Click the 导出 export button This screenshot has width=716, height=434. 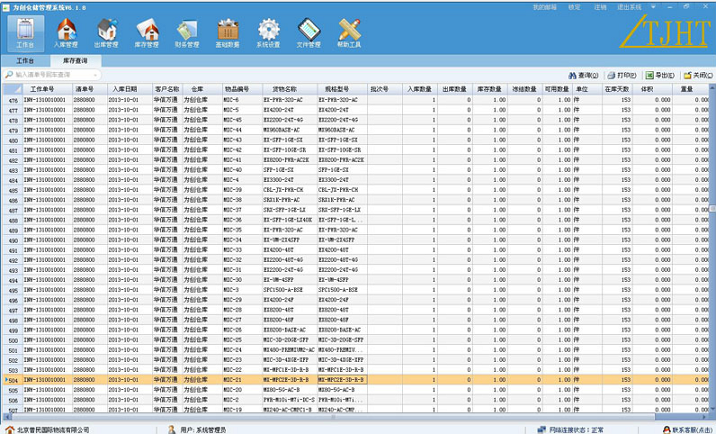click(x=660, y=75)
